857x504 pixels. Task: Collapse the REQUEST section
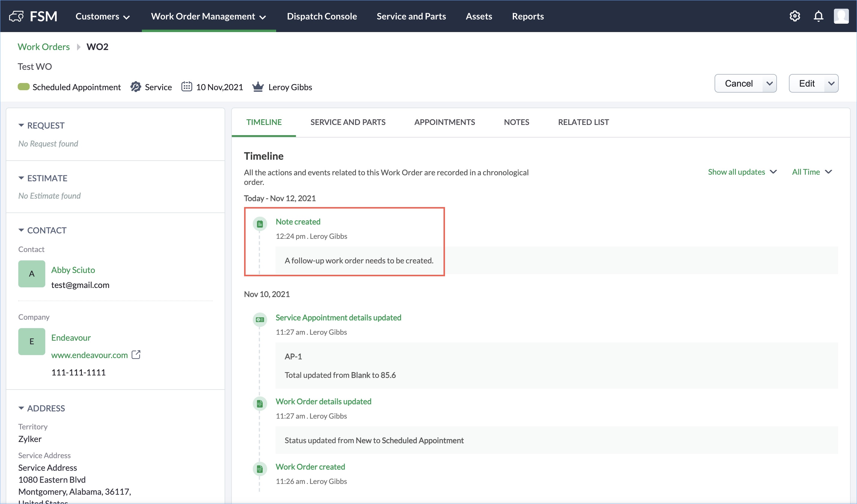(21, 126)
